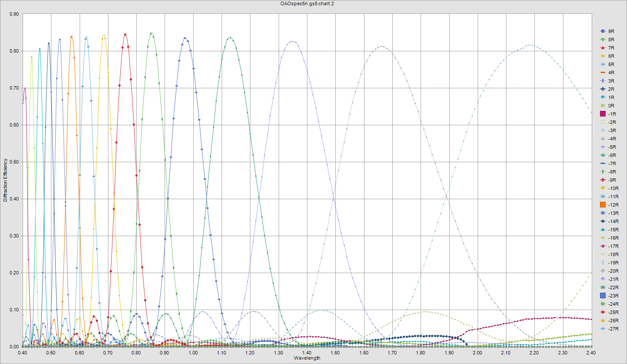Select the 2R legend entry
This screenshot has width=627, height=364.
[607, 89]
